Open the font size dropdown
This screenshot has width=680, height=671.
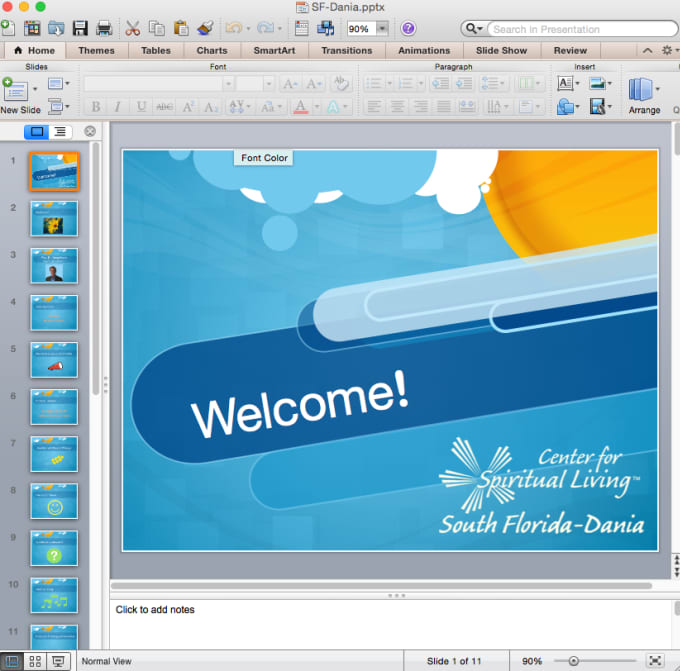pos(268,83)
